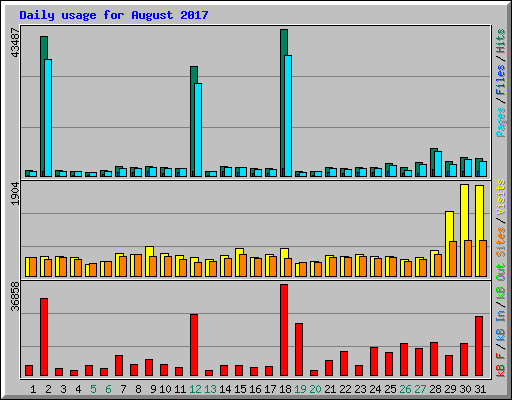Click the red kB bar for day 28
512x400 pixels.
434,359
